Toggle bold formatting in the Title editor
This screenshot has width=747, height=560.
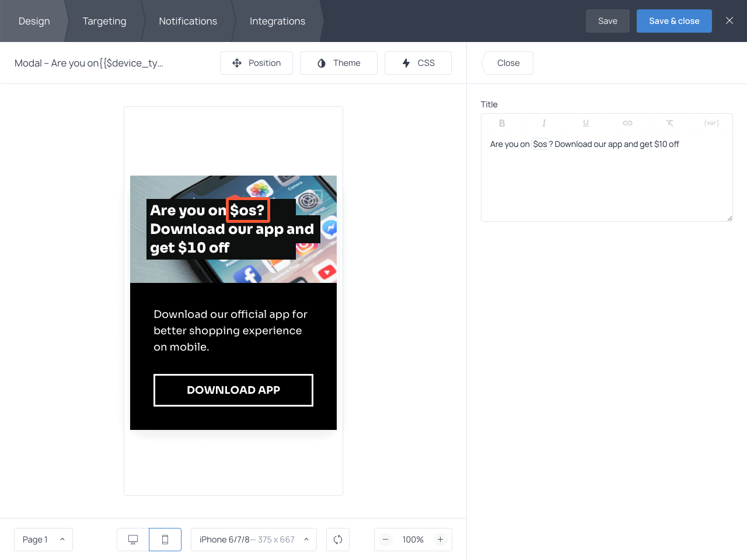point(502,123)
